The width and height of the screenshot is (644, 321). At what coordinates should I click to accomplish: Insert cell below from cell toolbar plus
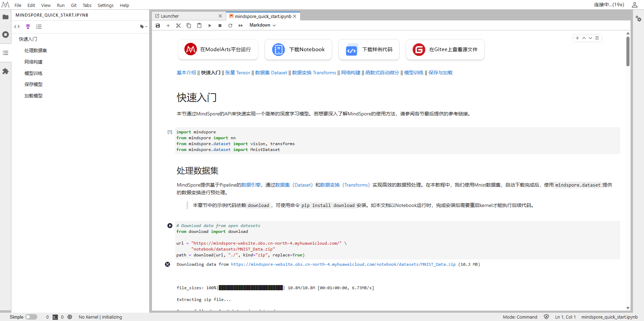pos(577,38)
